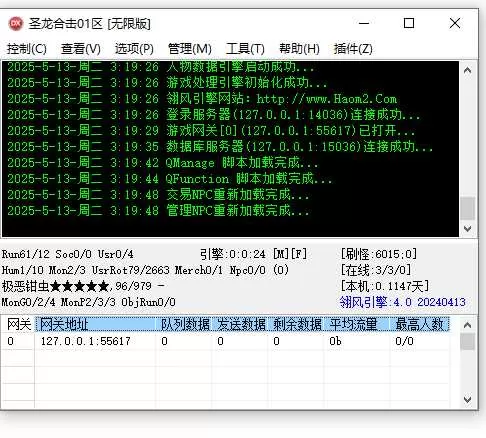Click the [刷怪:6015;0] status text

[379, 254]
